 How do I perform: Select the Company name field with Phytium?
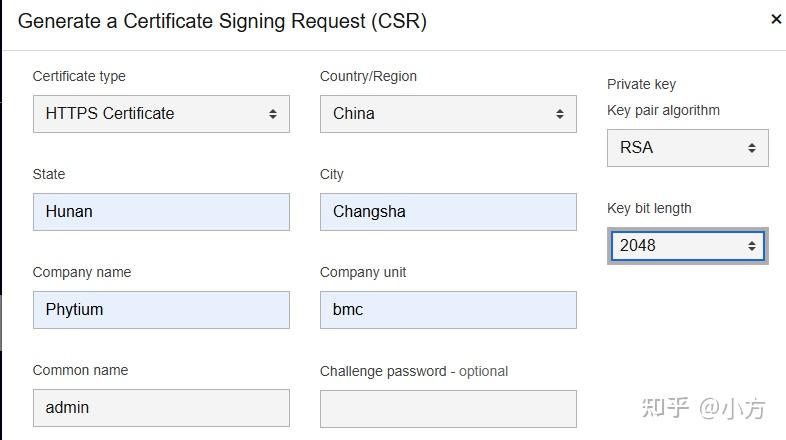[161, 310]
